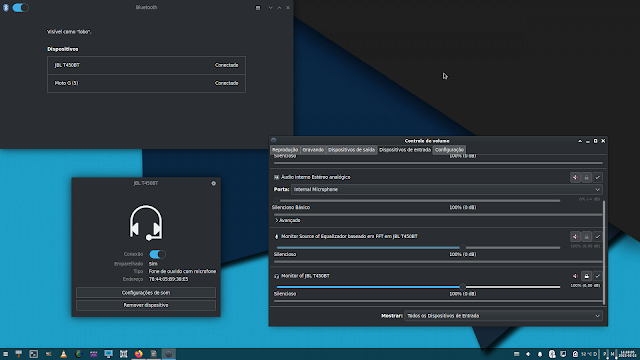Select the Dispositivos de entrada tab
The image size is (640, 360).
click(405, 150)
